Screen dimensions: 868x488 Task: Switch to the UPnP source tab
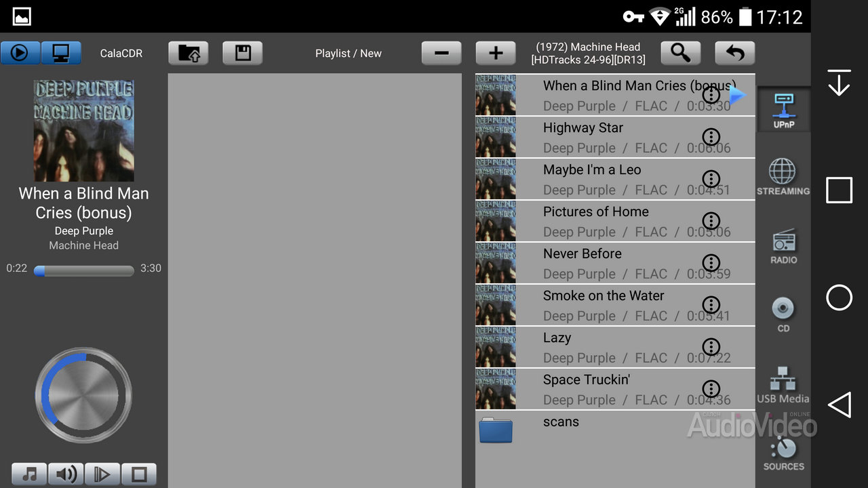[783, 110]
